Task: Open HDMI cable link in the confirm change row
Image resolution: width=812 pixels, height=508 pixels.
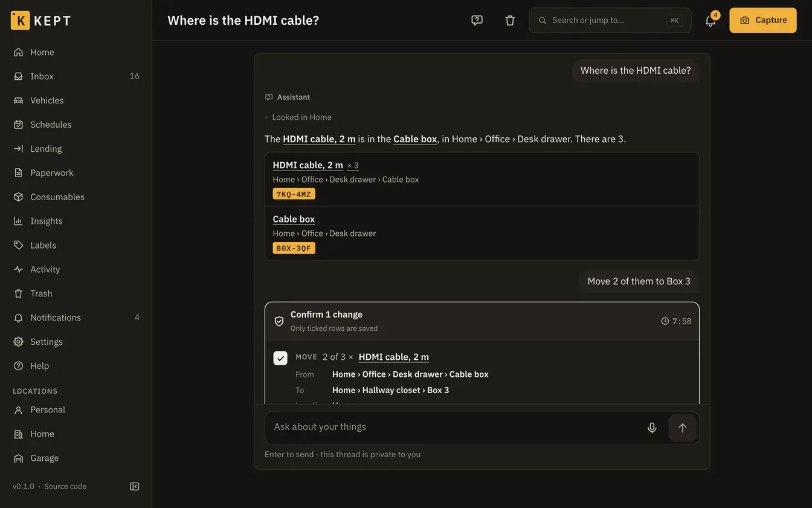Action: pyautogui.click(x=394, y=357)
